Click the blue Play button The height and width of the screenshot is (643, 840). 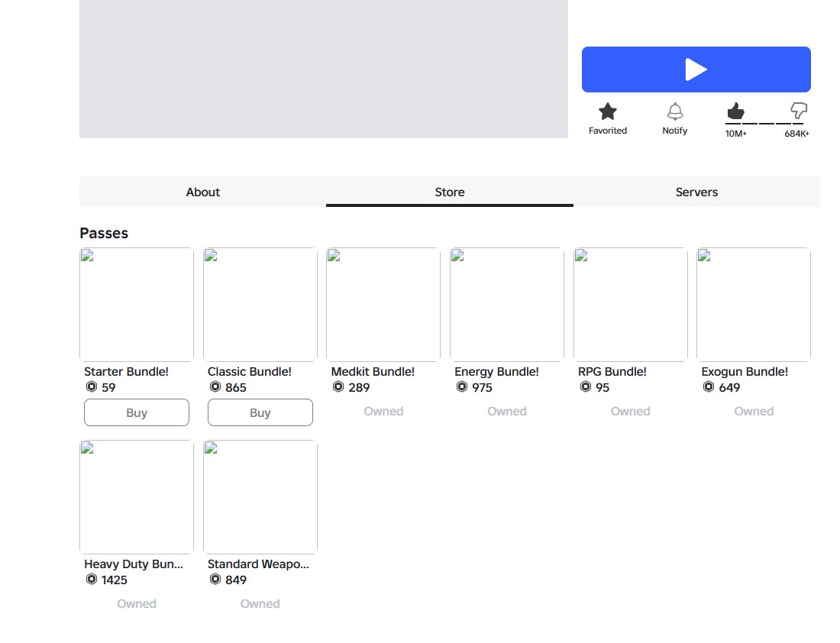[696, 69]
